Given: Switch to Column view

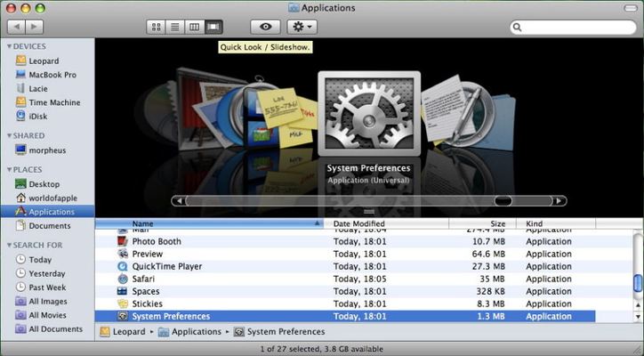Looking at the screenshot, I should pos(195,27).
